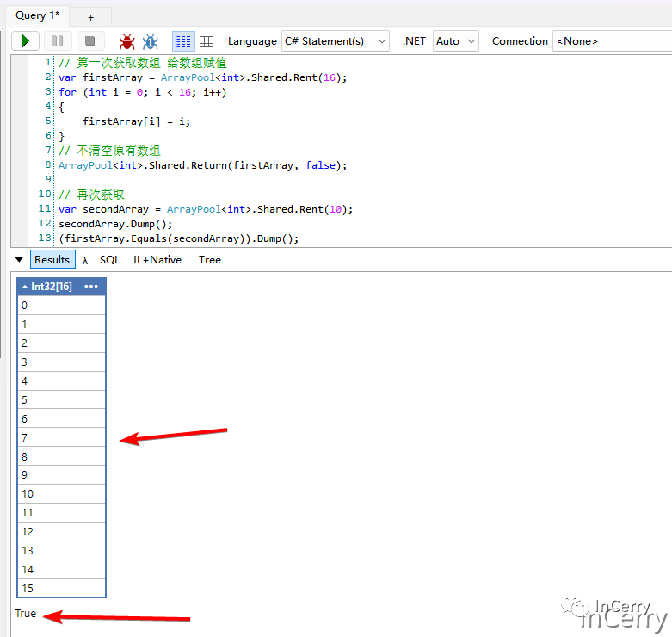Run the query with the green Execute button
This screenshot has width=672, height=637.
point(25,41)
